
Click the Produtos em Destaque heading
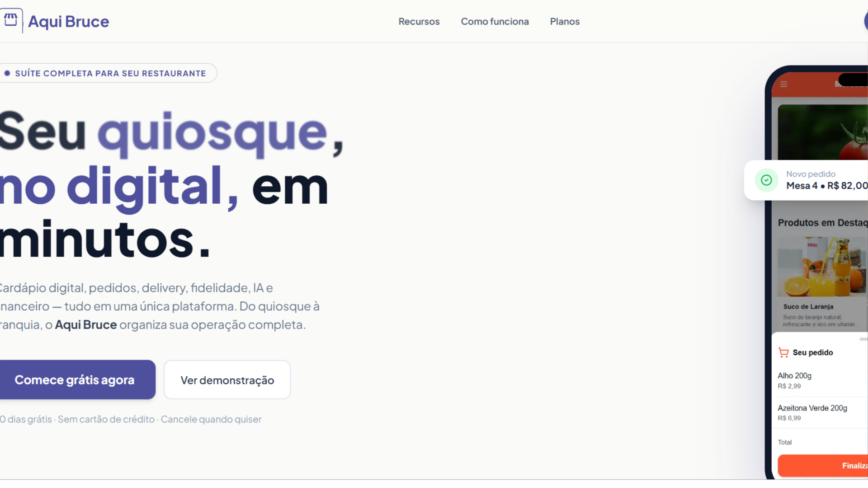tap(823, 223)
